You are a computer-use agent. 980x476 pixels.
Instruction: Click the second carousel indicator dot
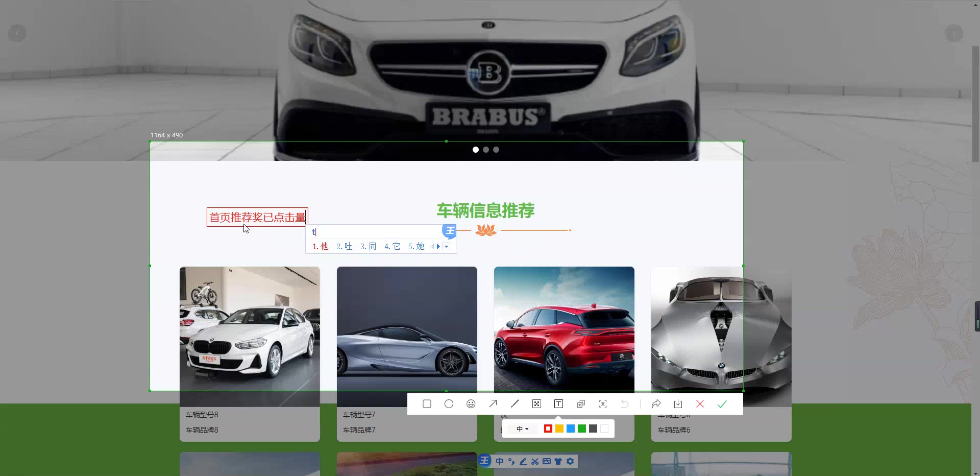[x=485, y=150]
